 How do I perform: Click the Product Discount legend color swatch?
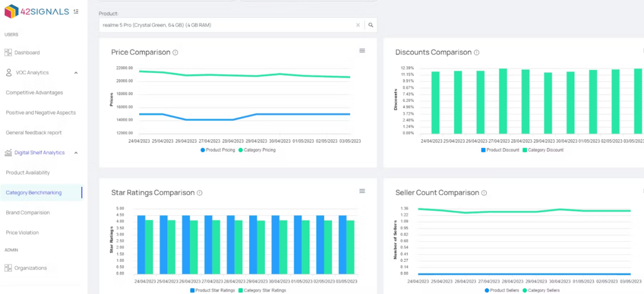pyautogui.click(x=483, y=150)
